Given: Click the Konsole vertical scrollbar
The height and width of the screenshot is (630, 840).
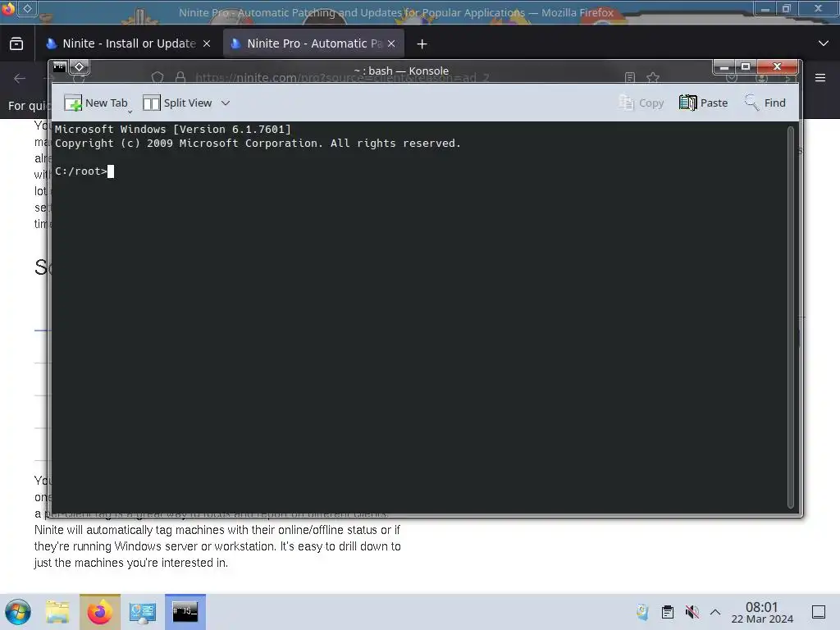Looking at the screenshot, I should tap(790, 317).
